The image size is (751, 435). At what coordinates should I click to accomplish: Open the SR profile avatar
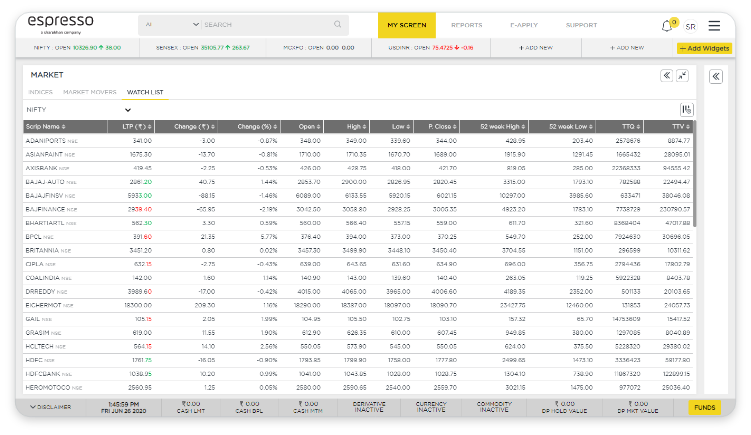click(x=690, y=26)
